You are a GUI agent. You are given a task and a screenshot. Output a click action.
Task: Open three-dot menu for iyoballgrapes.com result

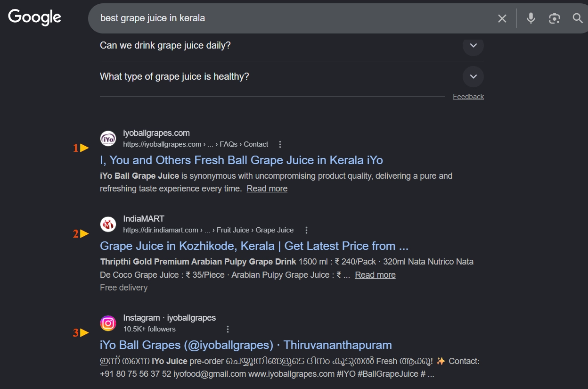[280, 144]
